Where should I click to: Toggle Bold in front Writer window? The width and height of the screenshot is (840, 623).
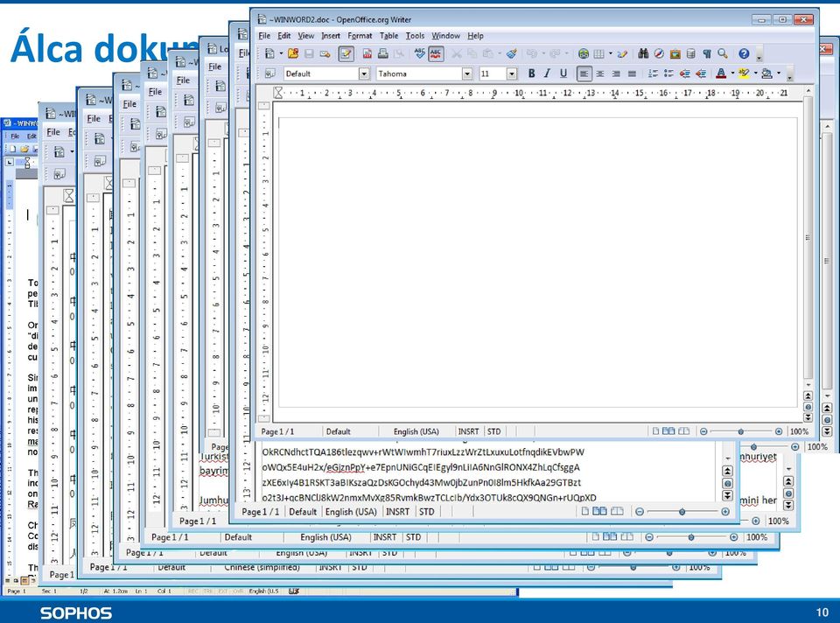531,73
